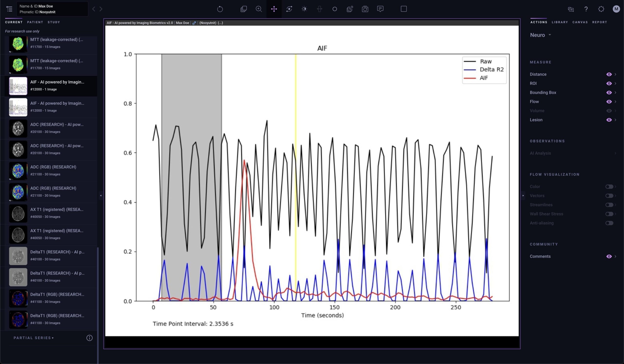Go to next patient arrow
This screenshot has height=364, width=624.
point(101,9)
